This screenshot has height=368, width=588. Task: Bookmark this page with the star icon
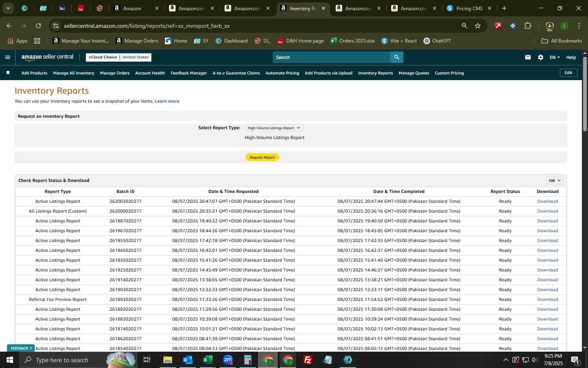[478, 26]
